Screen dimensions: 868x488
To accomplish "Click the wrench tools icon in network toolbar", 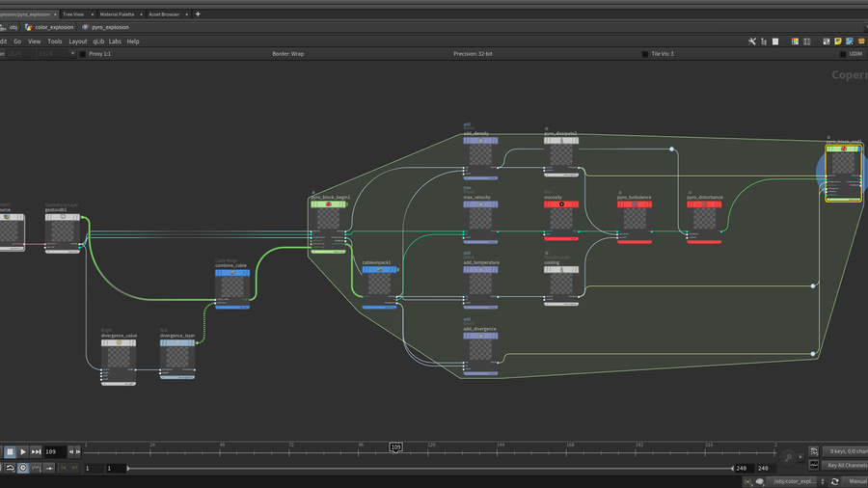I will click(751, 41).
